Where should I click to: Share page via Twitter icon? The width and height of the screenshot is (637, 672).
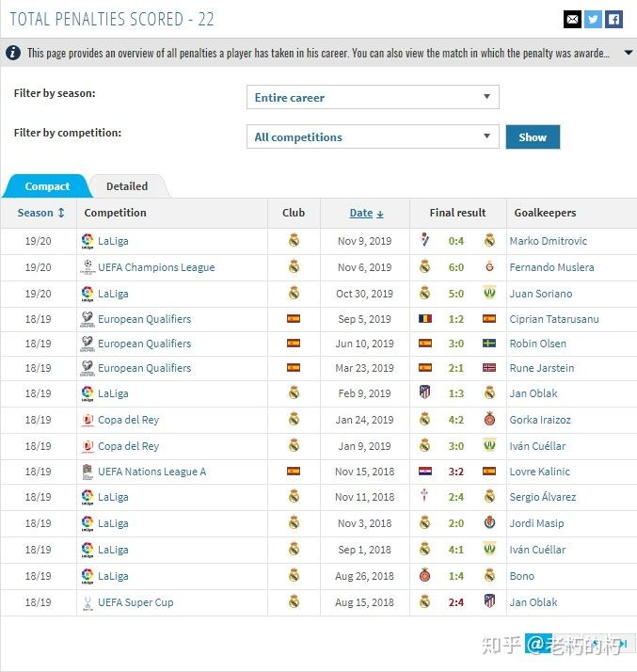coord(593,19)
